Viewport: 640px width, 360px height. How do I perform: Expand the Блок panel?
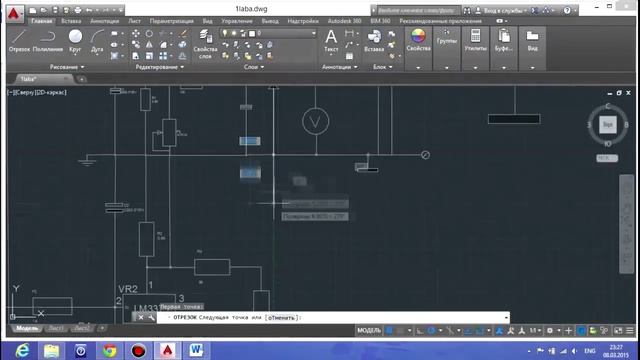click(382, 67)
